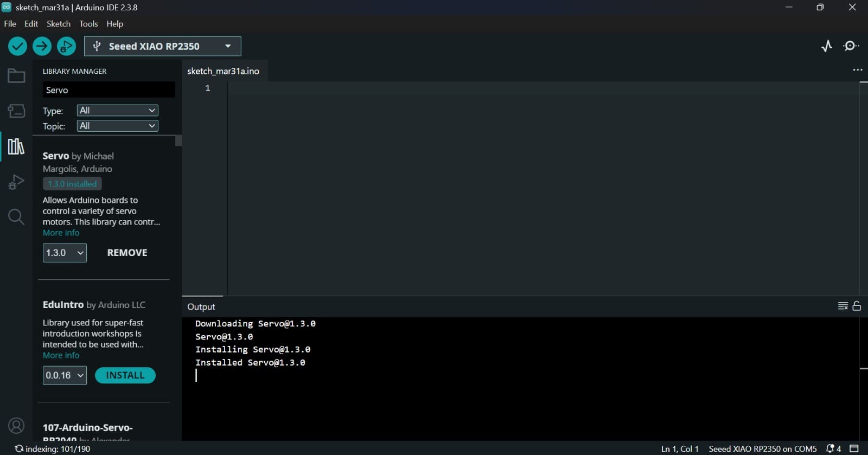
Task: Show the notifications bell in status bar
Action: (x=833, y=449)
